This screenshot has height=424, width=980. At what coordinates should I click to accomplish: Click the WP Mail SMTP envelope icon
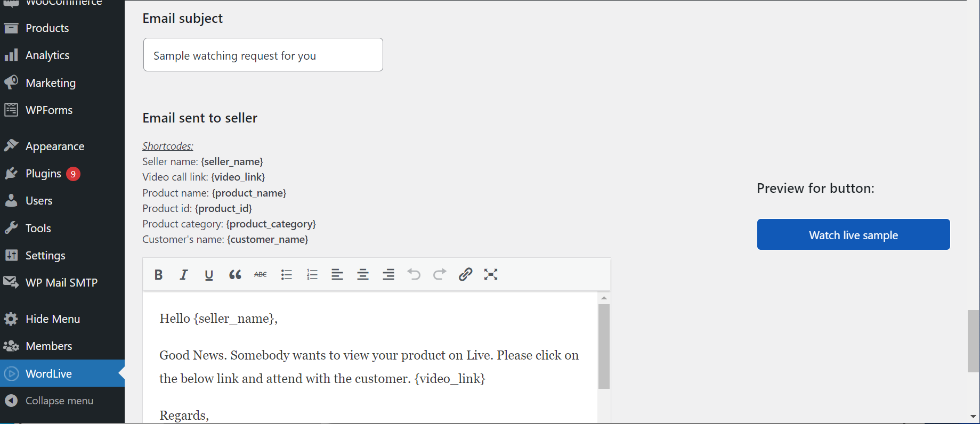11,282
